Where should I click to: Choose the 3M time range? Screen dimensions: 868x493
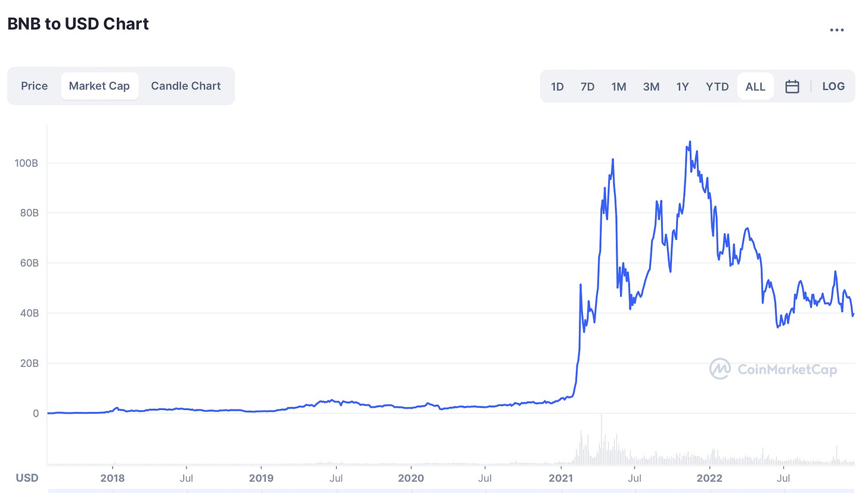pyautogui.click(x=651, y=86)
